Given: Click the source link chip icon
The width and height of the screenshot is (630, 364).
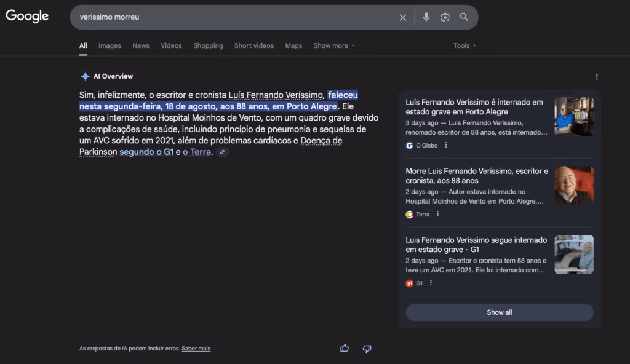Looking at the screenshot, I should point(222,152).
